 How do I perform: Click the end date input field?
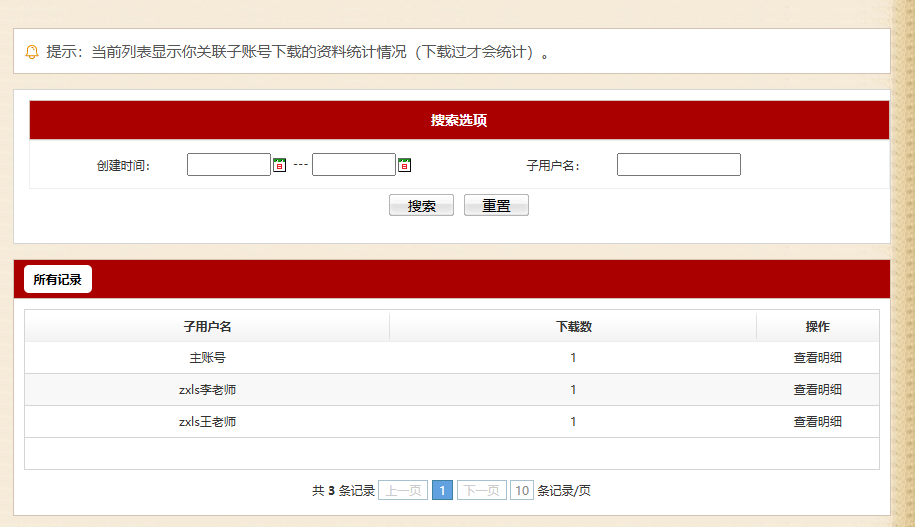point(354,165)
